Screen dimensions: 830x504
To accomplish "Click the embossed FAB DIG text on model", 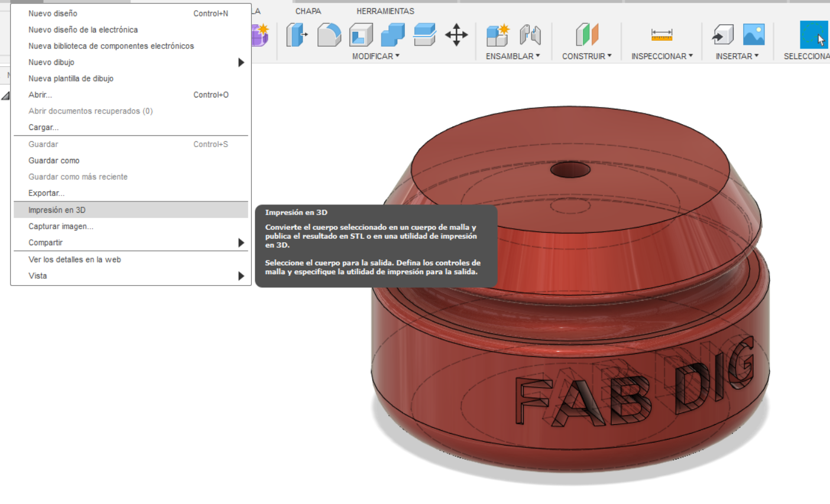I will coord(636,380).
